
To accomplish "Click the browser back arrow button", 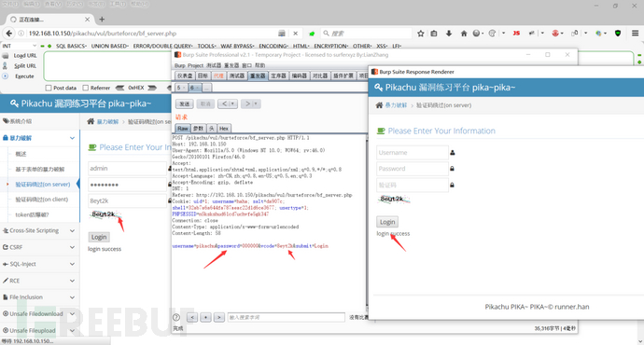I will (9, 34).
